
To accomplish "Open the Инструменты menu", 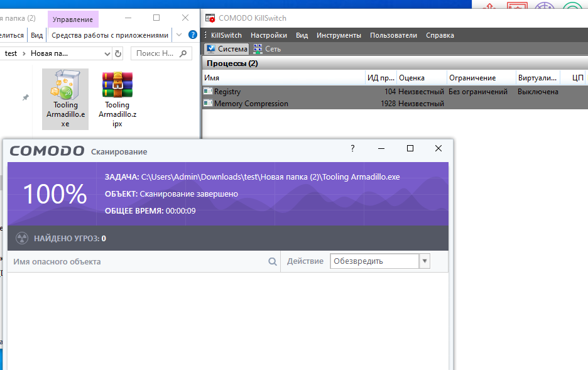I will (339, 35).
